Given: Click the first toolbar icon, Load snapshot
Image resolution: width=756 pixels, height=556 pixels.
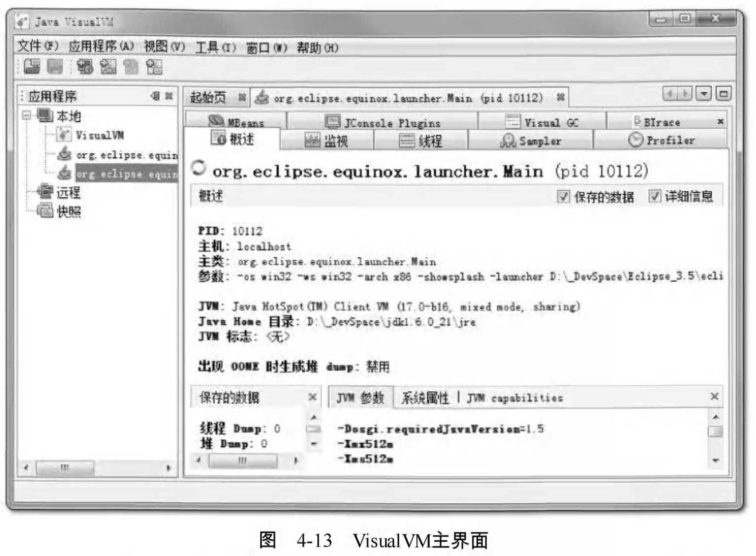Looking at the screenshot, I should tap(32, 67).
